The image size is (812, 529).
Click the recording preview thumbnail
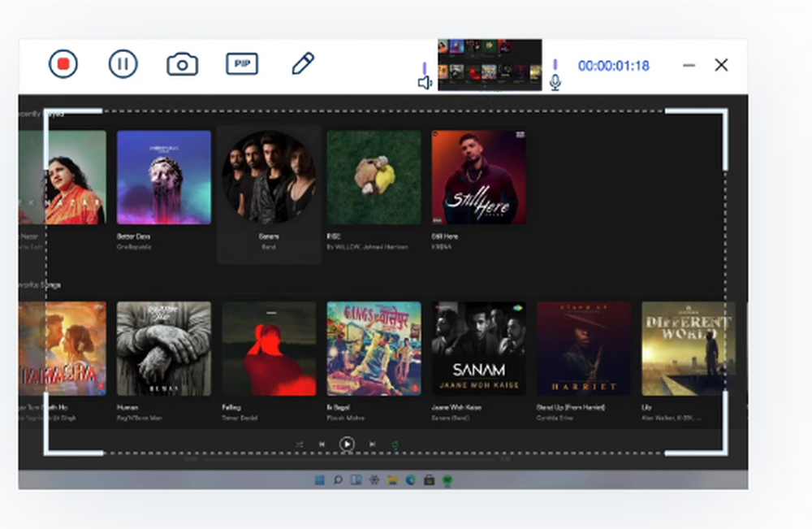(490, 65)
